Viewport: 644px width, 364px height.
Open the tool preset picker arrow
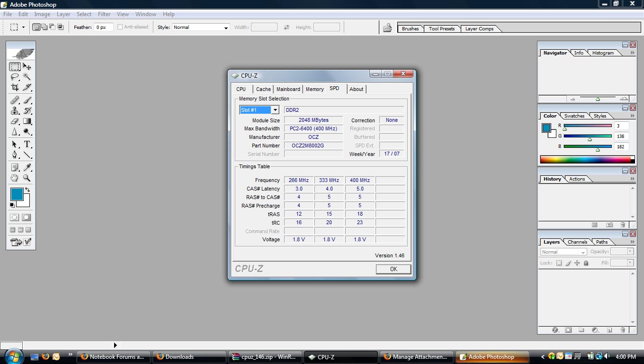click(23, 27)
